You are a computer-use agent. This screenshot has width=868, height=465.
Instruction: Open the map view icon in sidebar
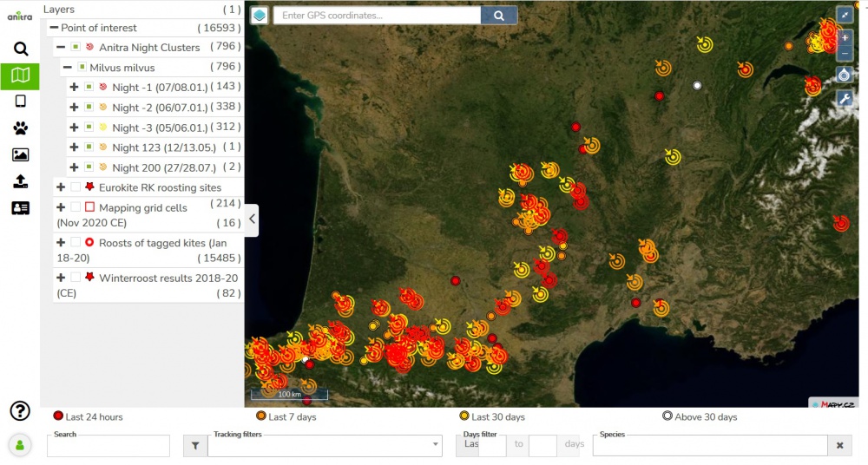point(20,75)
